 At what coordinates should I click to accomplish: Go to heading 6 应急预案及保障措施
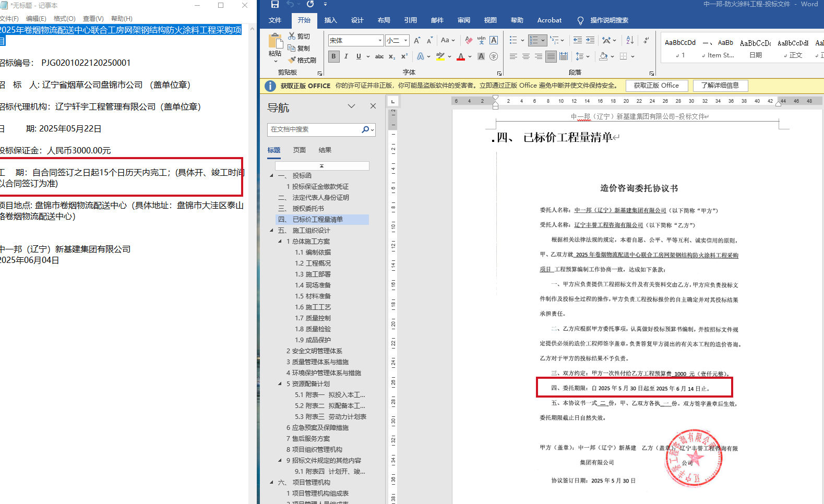pos(317,427)
